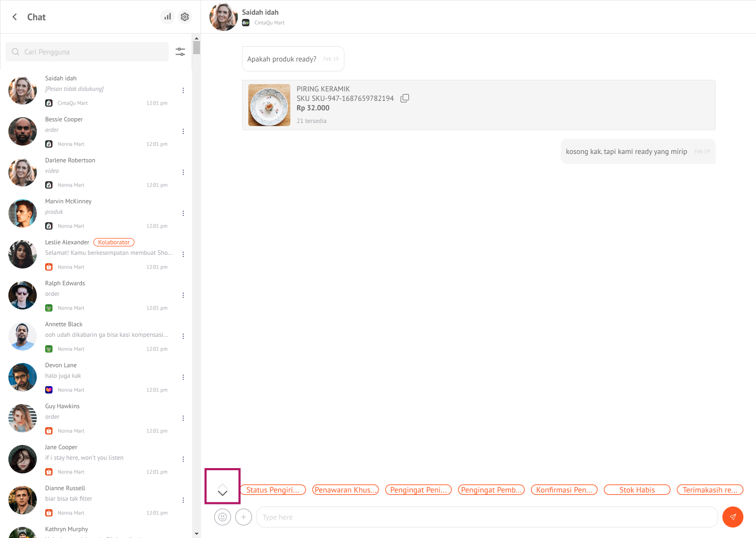
Task: Open the emoji picker
Action: (x=223, y=517)
